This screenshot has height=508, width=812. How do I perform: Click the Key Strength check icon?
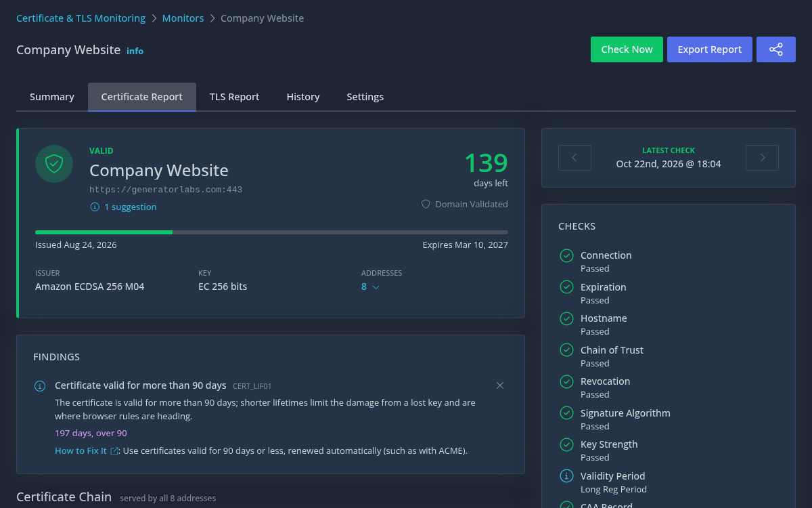[x=567, y=444]
